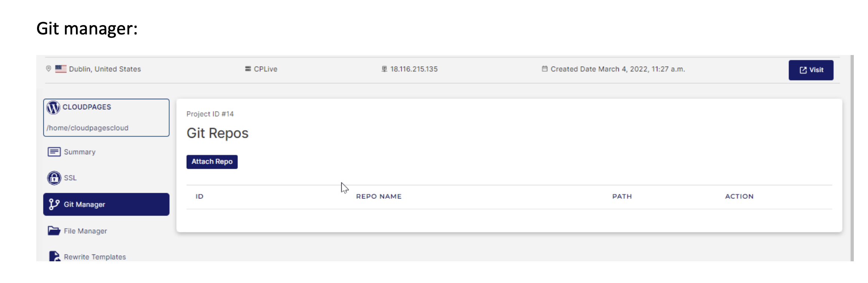The height and width of the screenshot is (283, 868).
Task: Click the Git branch icon
Action: (54, 204)
